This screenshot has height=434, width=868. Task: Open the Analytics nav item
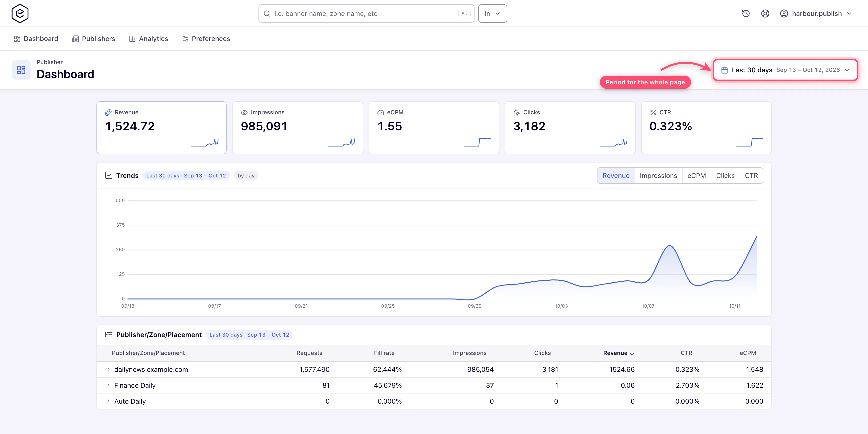tap(149, 39)
